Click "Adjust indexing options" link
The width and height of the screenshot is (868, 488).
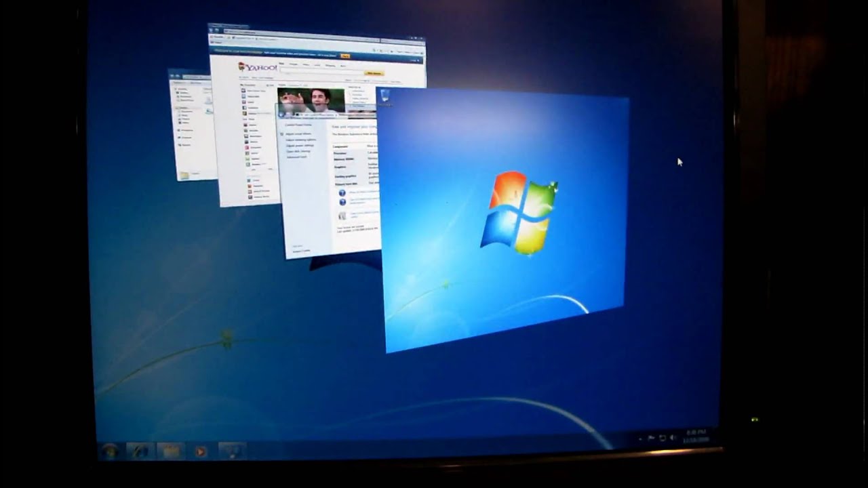(x=300, y=140)
